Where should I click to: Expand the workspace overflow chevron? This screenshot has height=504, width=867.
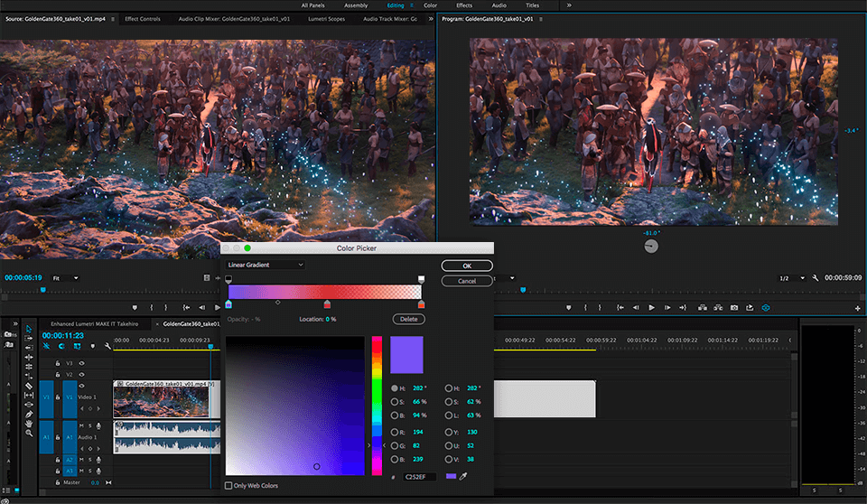(x=569, y=5)
